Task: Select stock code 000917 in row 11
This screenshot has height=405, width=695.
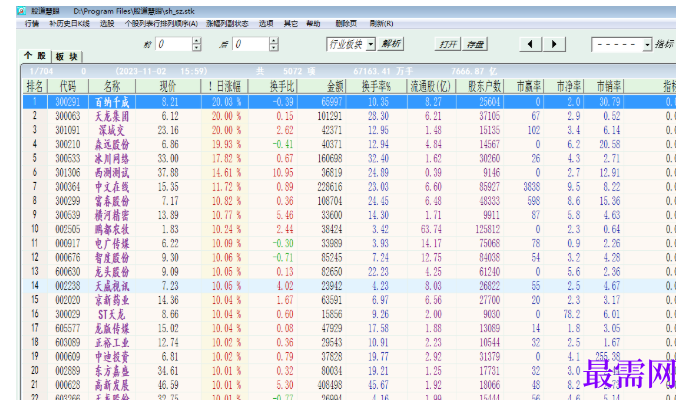Action: click(68, 244)
